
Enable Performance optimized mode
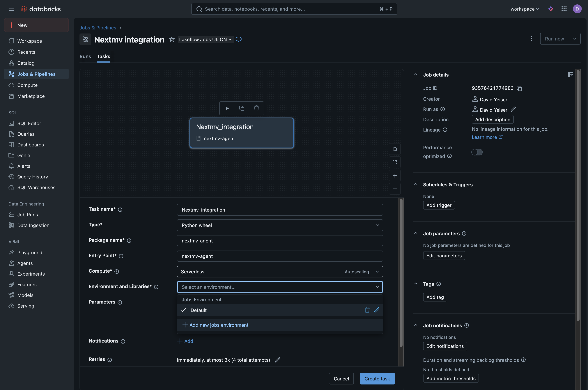(477, 152)
